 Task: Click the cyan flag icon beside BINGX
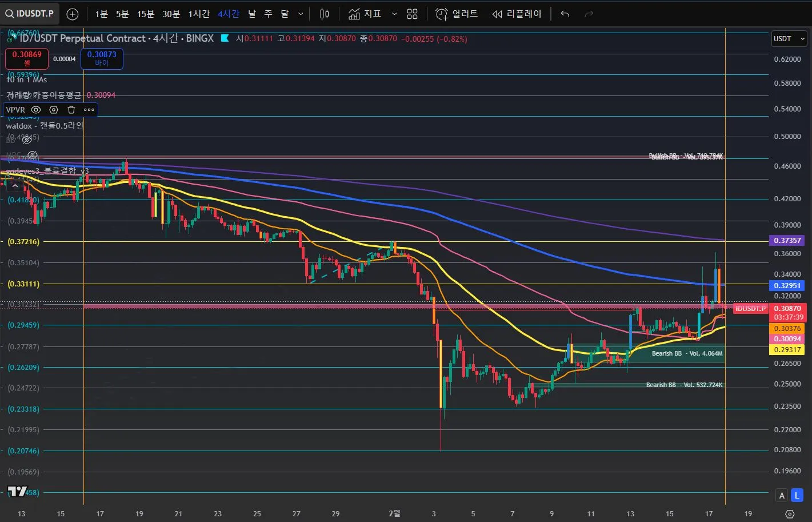(225, 38)
